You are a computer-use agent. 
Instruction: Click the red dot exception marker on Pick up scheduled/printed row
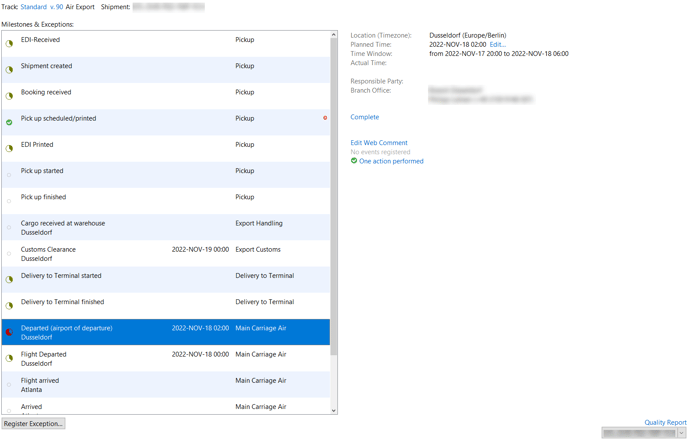click(325, 118)
